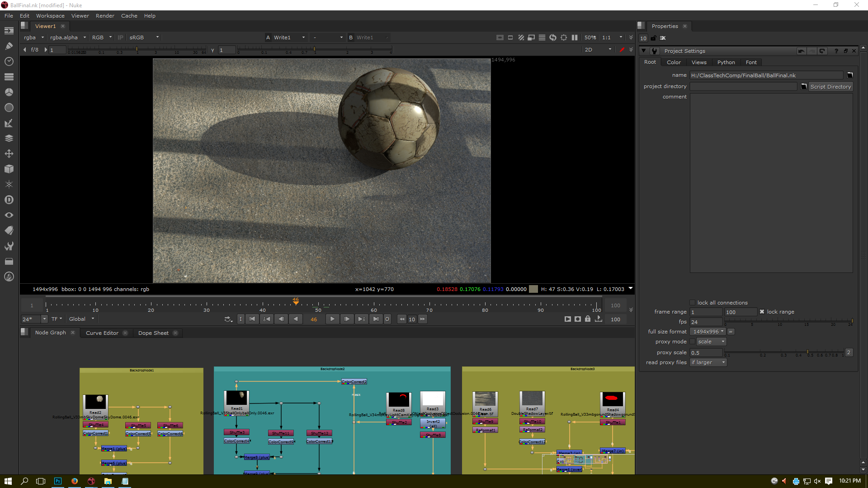Click the Script Directory button
Screen dimensions: 868x488
(x=830, y=87)
